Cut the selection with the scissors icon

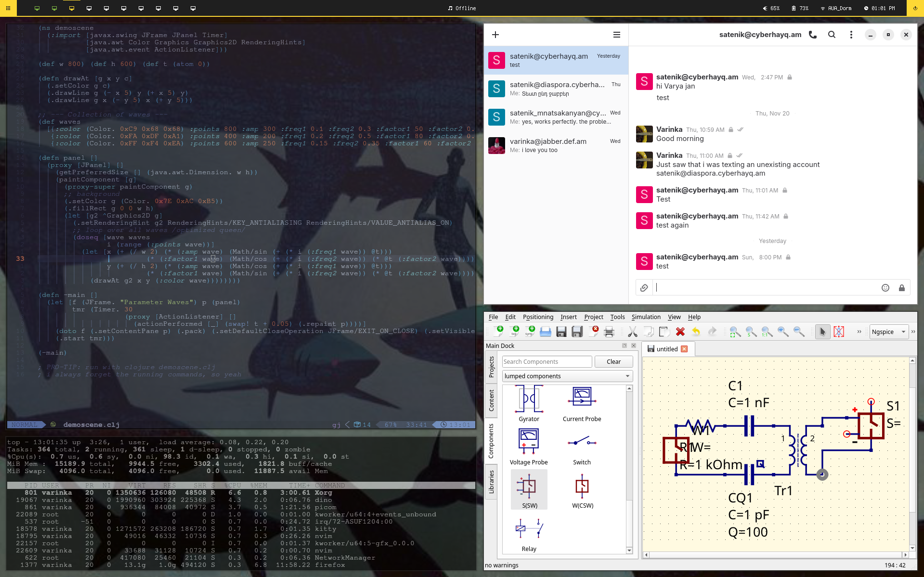coord(633,332)
